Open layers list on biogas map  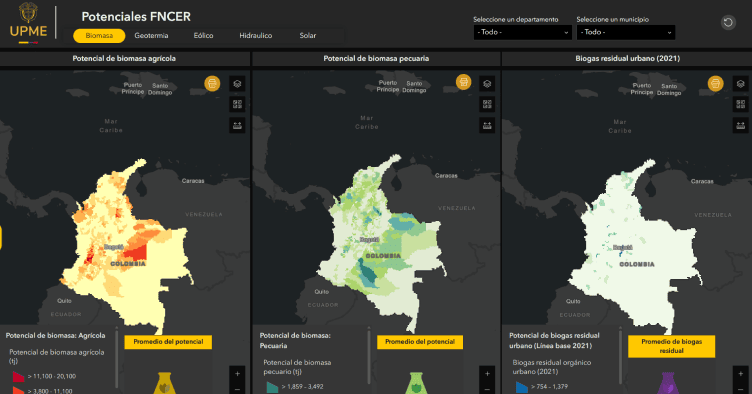click(740, 84)
